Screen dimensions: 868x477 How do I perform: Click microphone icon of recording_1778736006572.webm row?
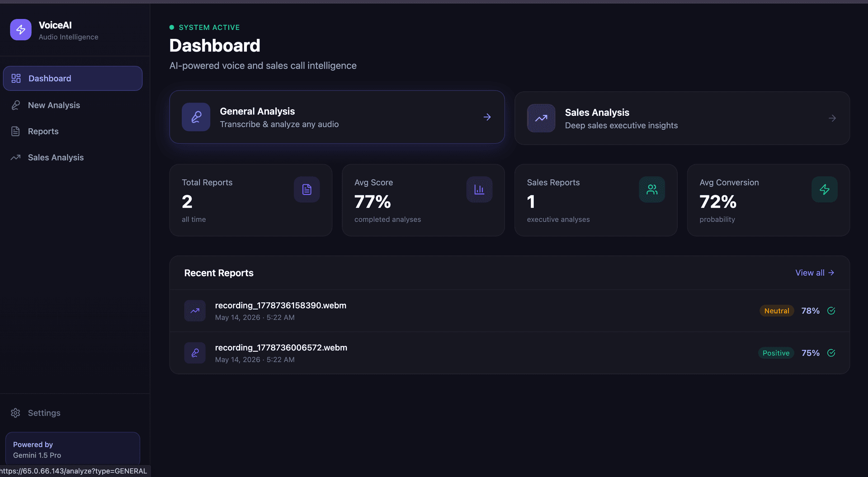195,353
